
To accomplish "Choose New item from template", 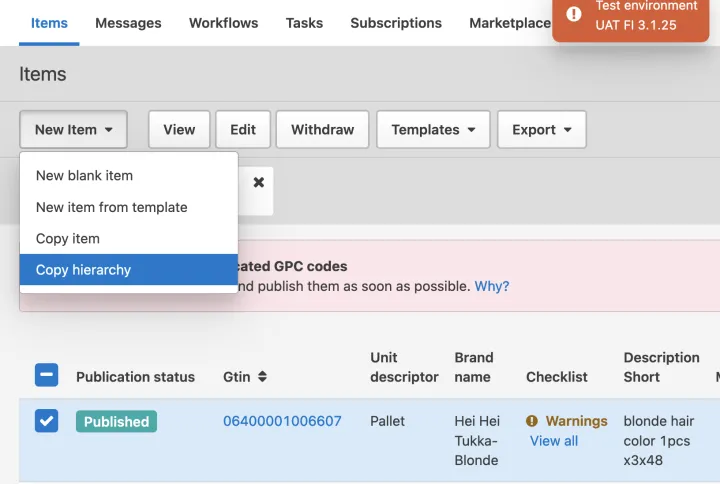I will [111, 207].
